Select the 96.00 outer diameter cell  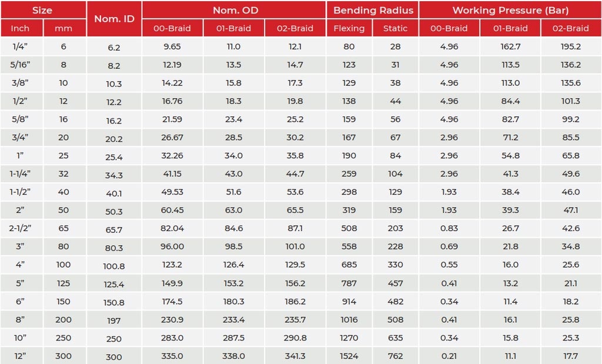pyautogui.click(x=172, y=246)
